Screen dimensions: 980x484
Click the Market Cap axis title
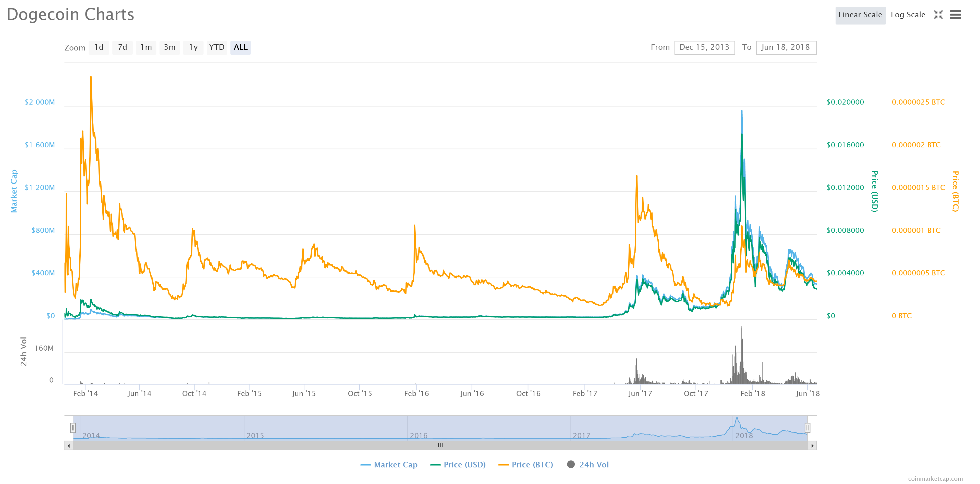pos(14,191)
